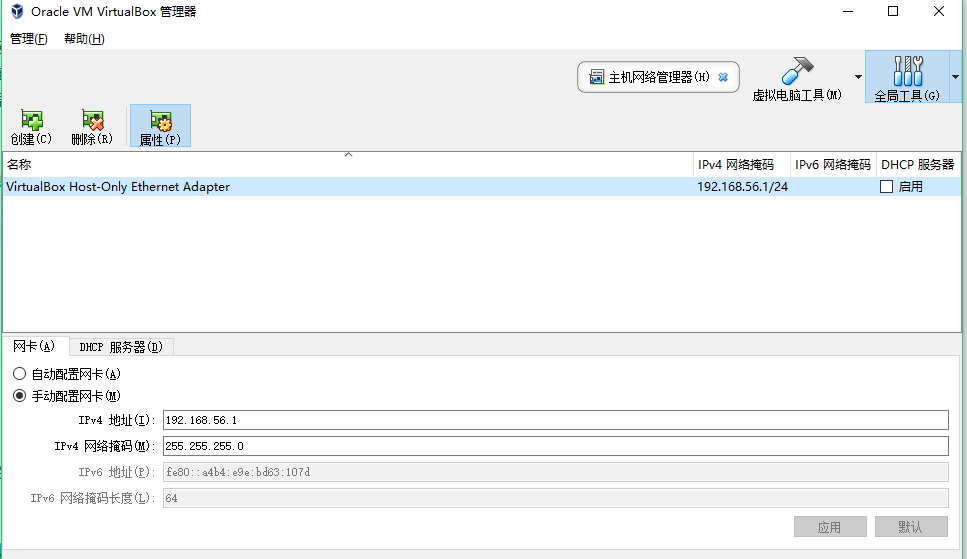Sort by DHCP 服务器 column header
Image resolution: width=967 pixels, height=559 pixels.
[918, 165]
